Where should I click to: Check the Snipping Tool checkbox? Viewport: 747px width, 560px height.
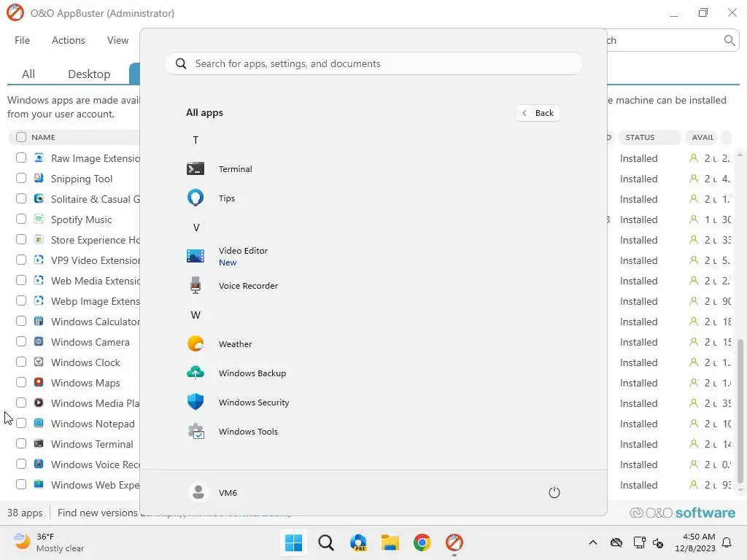(x=21, y=178)
